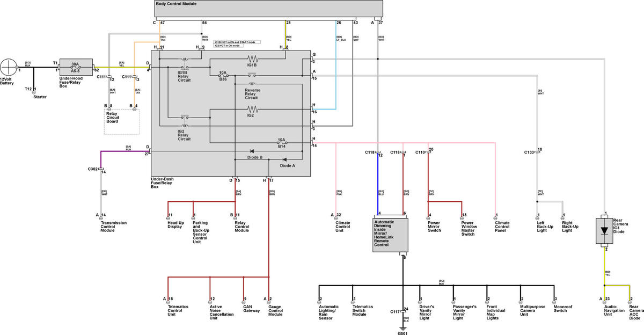Click the C110 connector label
This screenshot has width=644, height=335.
pyautogui.click(x=420, y=152)
